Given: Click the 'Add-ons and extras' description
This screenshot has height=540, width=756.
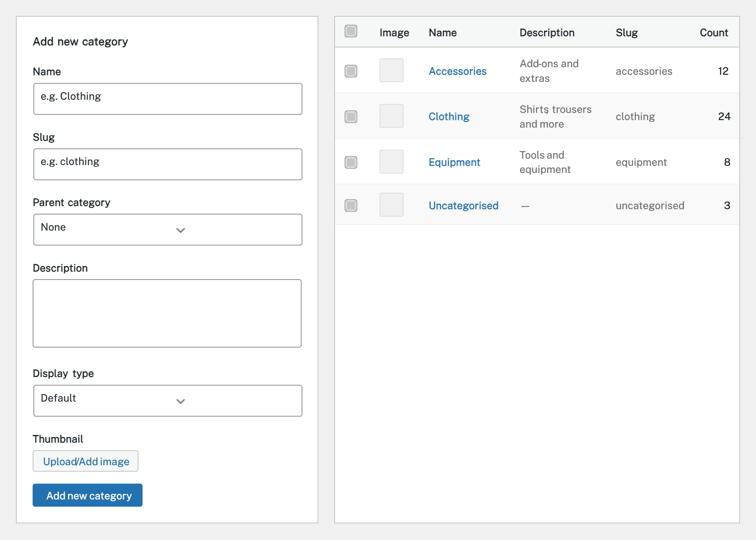Looking at the screenshot, I should (x=549, y=71).
